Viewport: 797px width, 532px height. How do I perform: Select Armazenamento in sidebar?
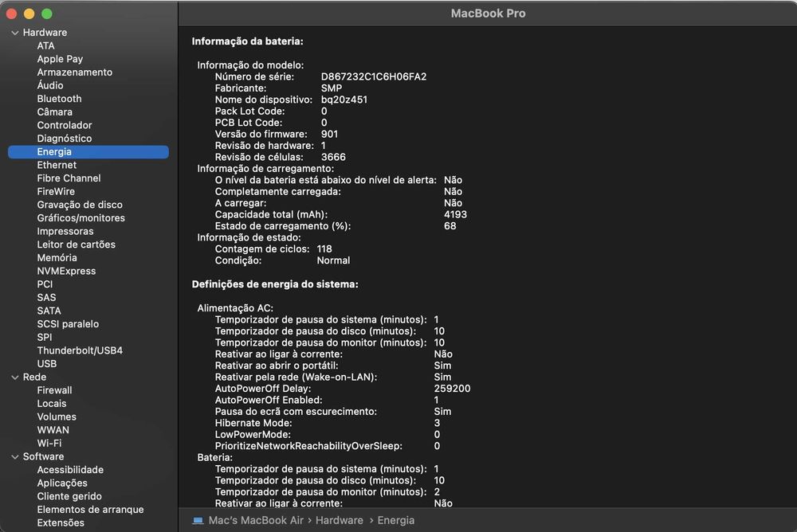[75, 72]
